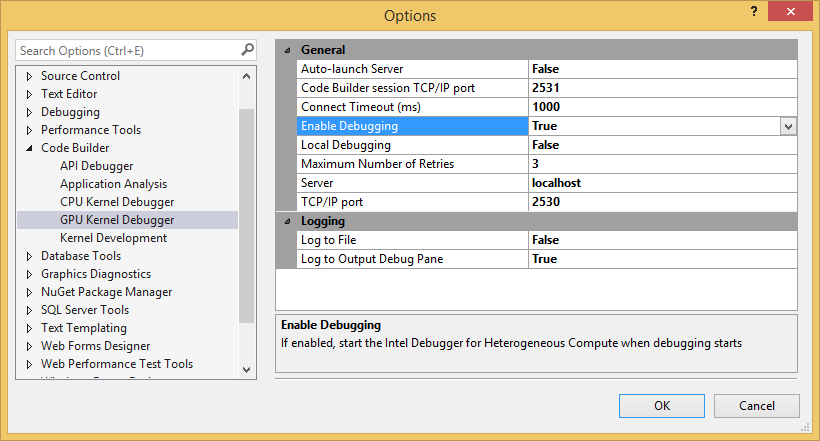Expand the Source Control node
Viewport: 820px width, 441px height.
tap(29, 76)
